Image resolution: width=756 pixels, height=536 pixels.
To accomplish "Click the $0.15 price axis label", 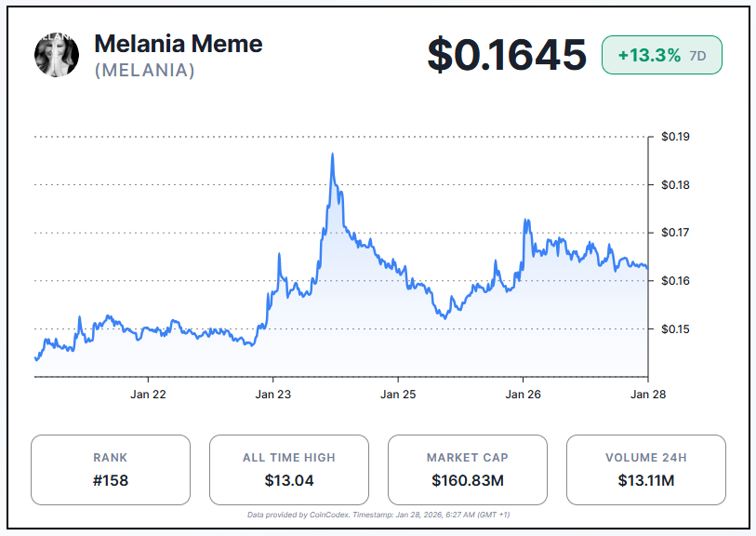I will (x=675, y=328).
